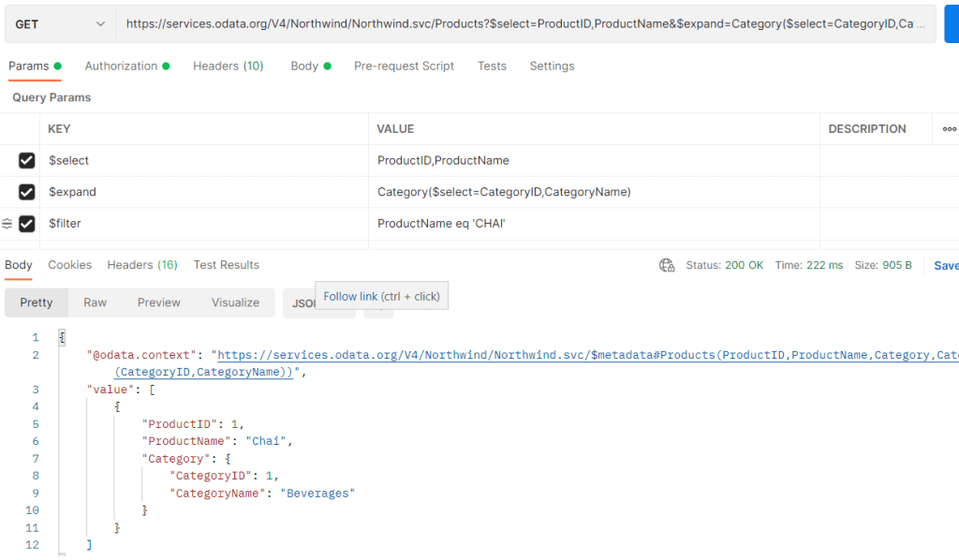The height and width of the screenshot is (560, 959).
Task: Click the Save response button
Action: pos(946,266)
